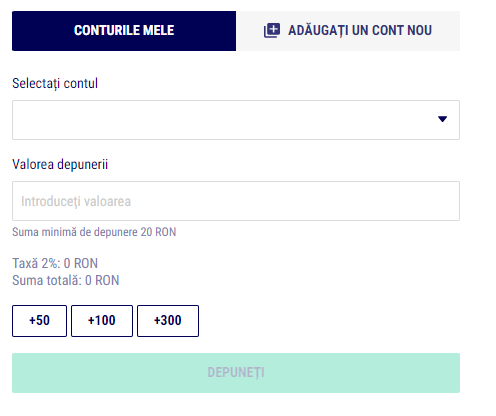Click the Selectați contul label
The width and height of the screenshot is (496, 416).
(x=55, y=83)
